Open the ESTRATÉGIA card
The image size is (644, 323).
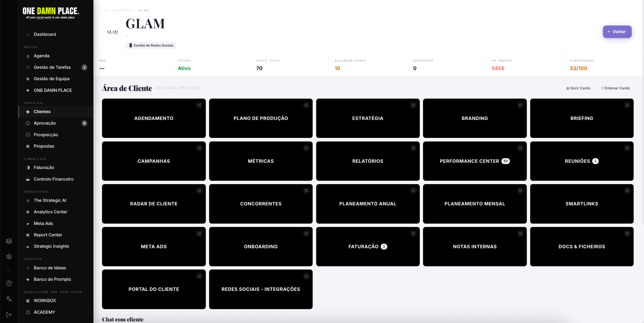(368, 118)
